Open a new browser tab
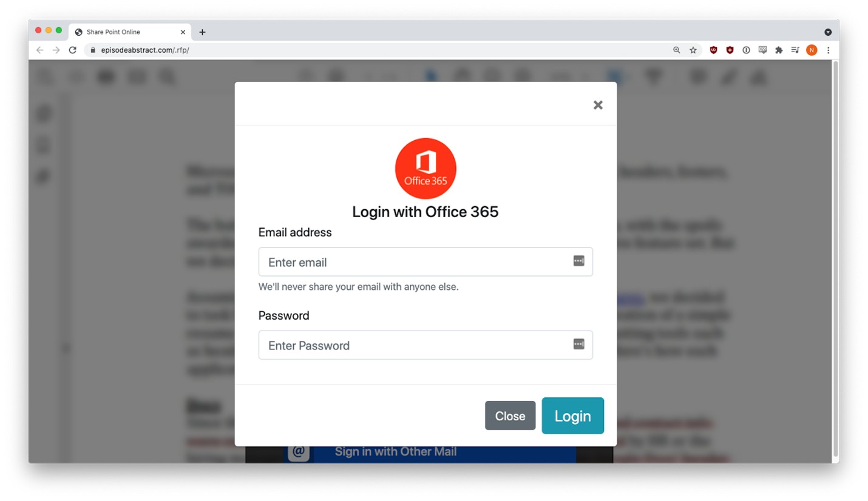868x501 pixels. (x=202, y=32)
